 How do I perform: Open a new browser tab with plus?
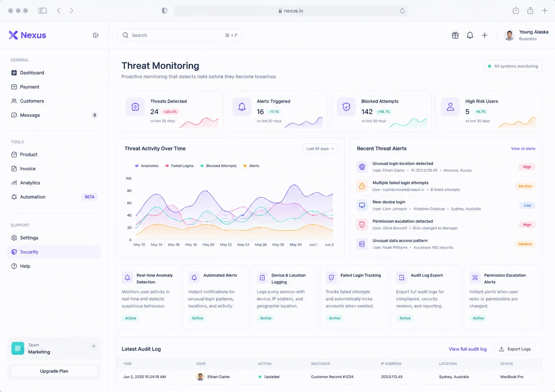(x=545, y=10)
